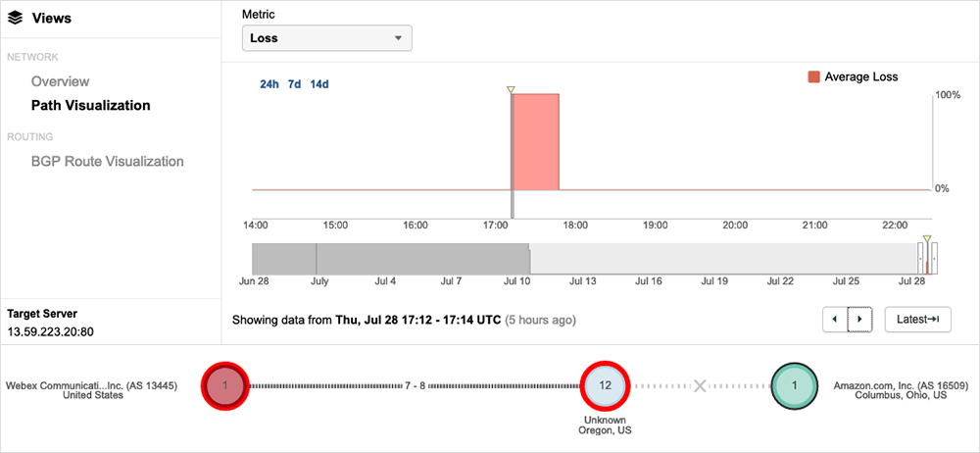Go to next time interval arrow
Viewport: 980px width, 453px height.
(859, 320)
